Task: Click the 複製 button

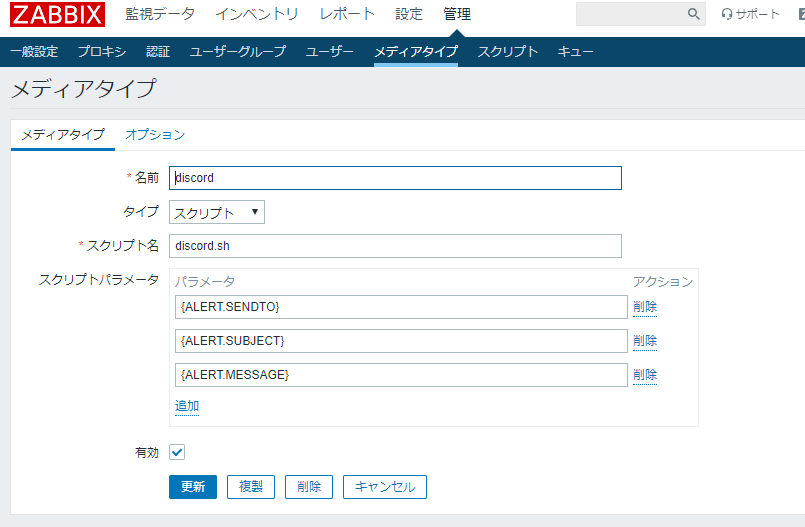Action: 251,487
